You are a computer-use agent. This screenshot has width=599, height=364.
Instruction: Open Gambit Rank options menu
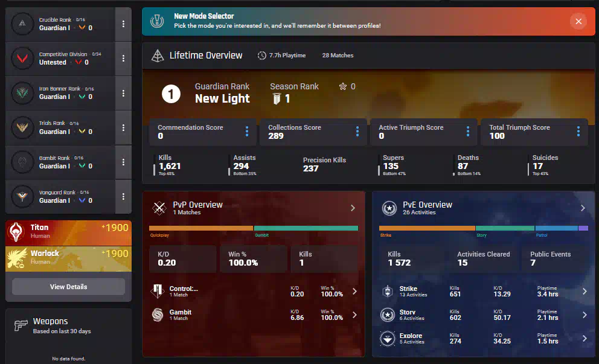123,162
